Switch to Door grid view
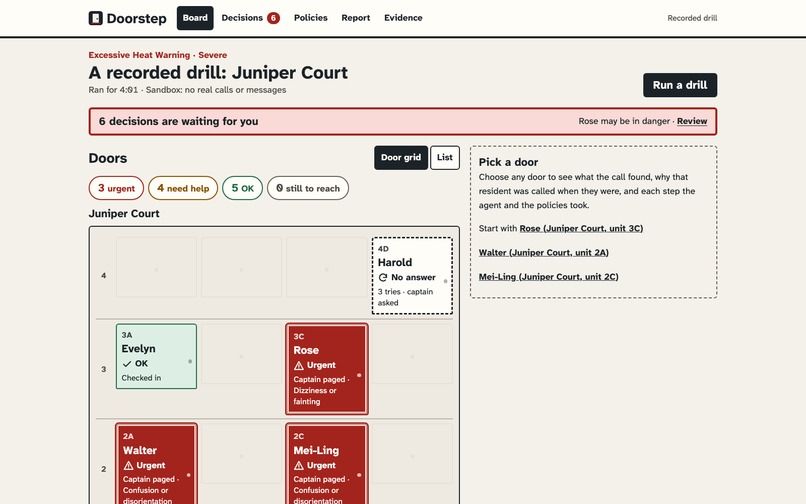The width and height of the screenshot is (806, 504). [x=401, y=157]
